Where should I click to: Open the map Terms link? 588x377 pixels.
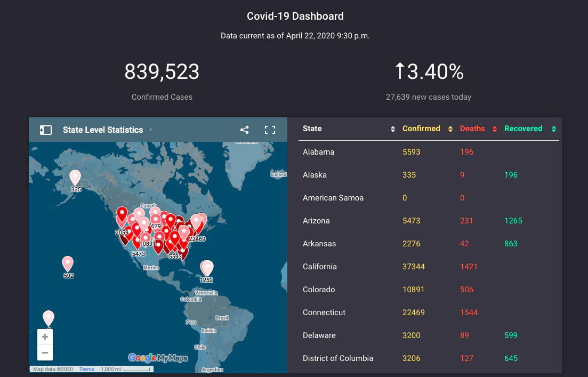coord(86,370)
